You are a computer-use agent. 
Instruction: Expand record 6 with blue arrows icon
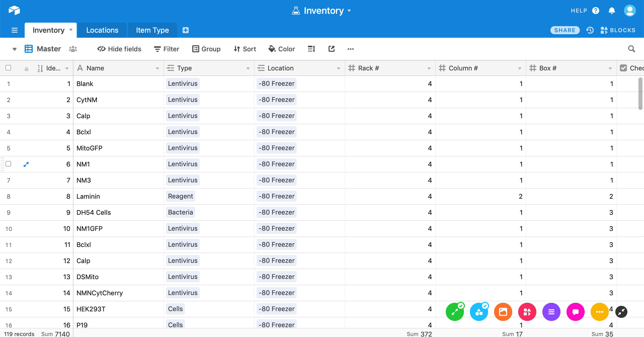[26, 164]
